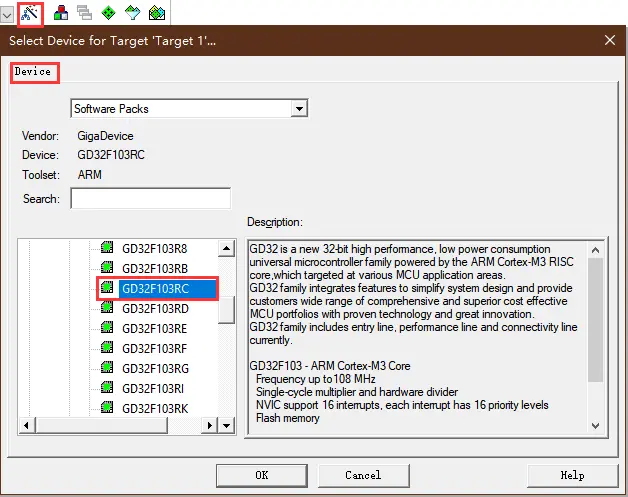Open Select Software Packs funnel icon
This screenshot has height=497, width=628.
pyautogui.click(x=131, y=13)
